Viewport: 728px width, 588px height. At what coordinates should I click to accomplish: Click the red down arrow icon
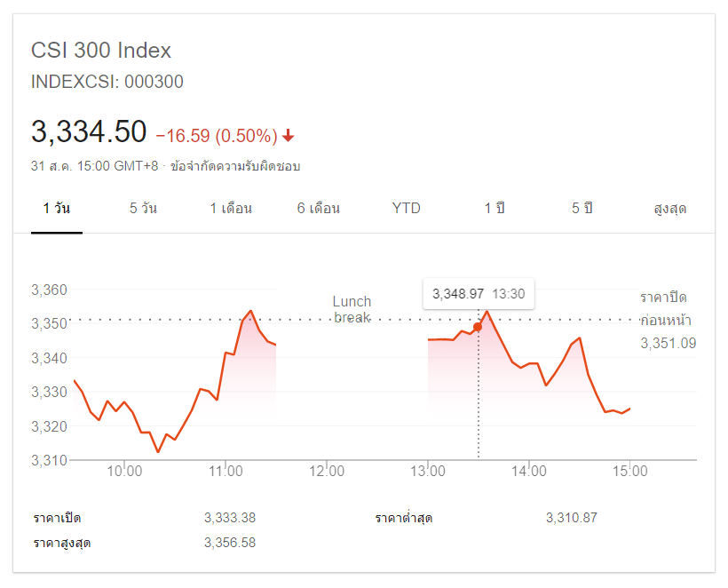(289, 136)
